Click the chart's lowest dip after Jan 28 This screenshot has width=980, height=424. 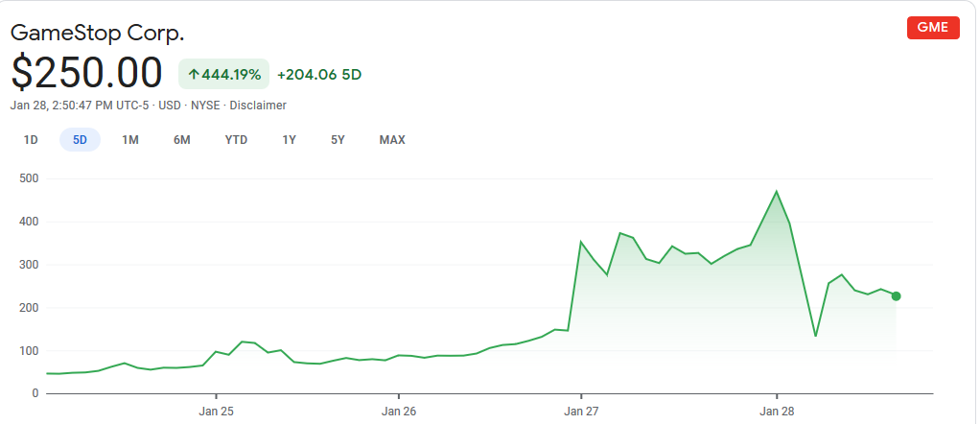coord(816,336)
